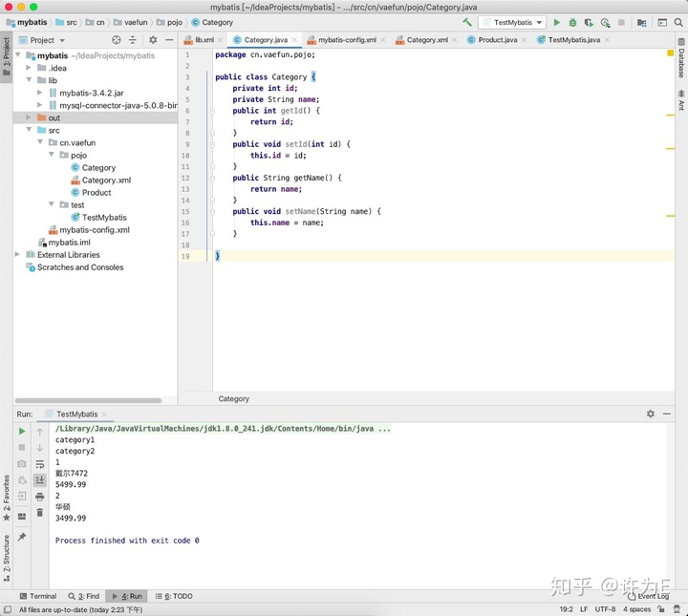This screenshot has height=616, width=688.
Task: Print the Run console output
Action: [39, 497]
